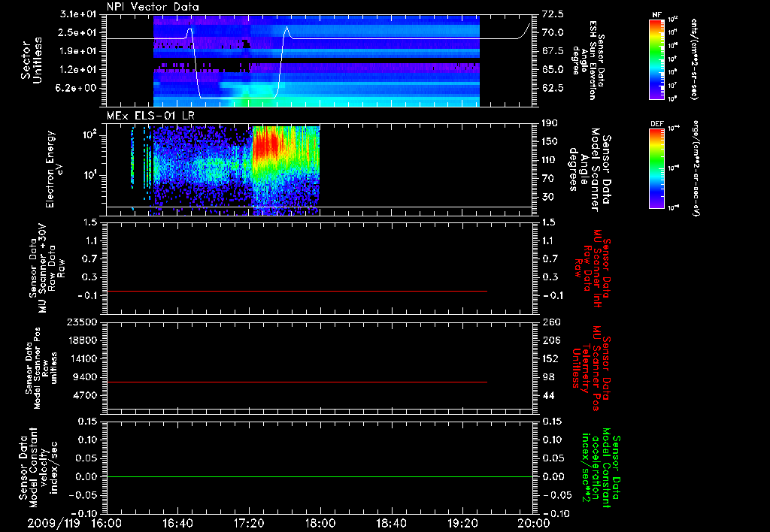Viewport: 770px width, 532px height.
Task: Click the "MEx ELS-01 LR" panel title
Action: (x=150, y=116)
